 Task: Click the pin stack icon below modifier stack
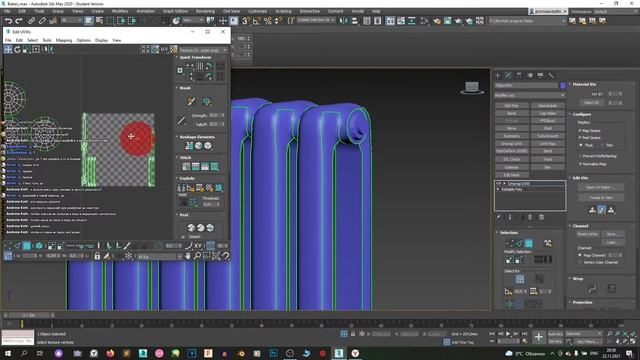[499, 217]
